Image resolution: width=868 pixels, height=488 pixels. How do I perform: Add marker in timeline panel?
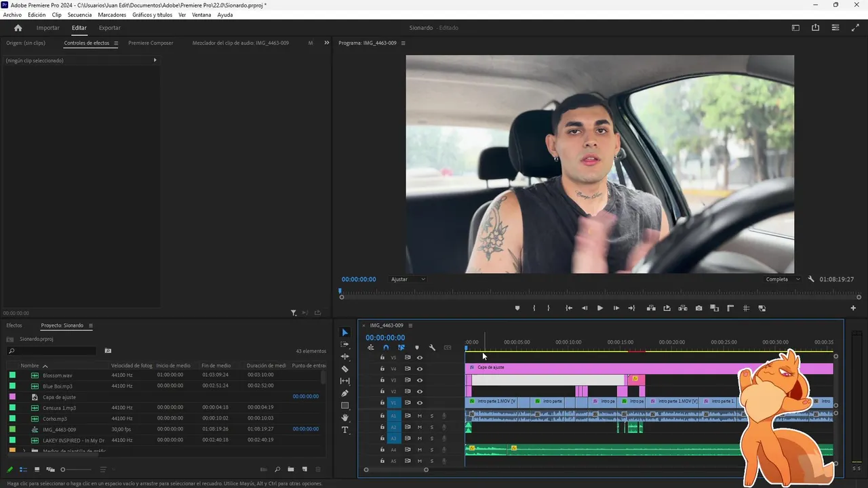pyautogui.click(x=416, y=348)
